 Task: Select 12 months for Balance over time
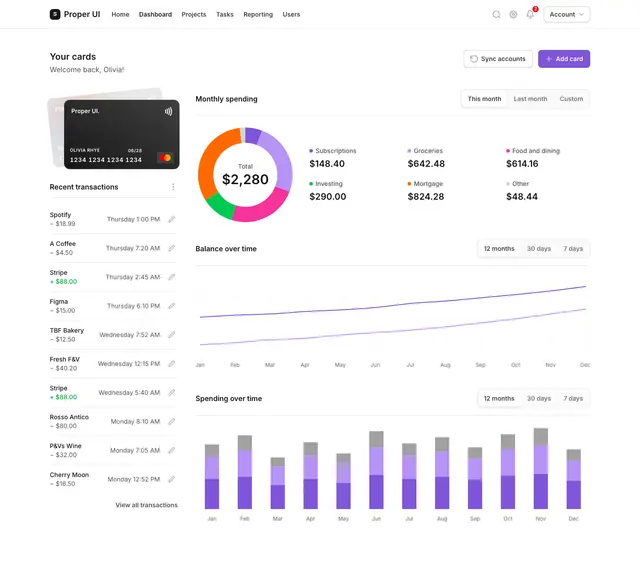point(499,249)
